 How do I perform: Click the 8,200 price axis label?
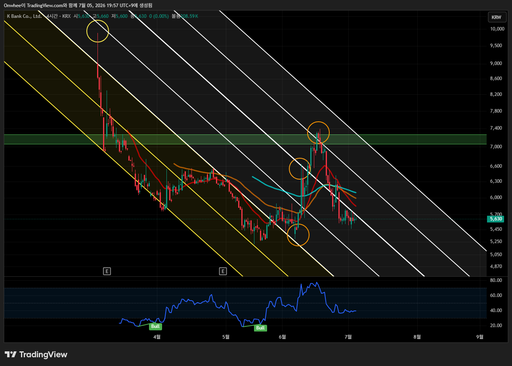point(496,94)
